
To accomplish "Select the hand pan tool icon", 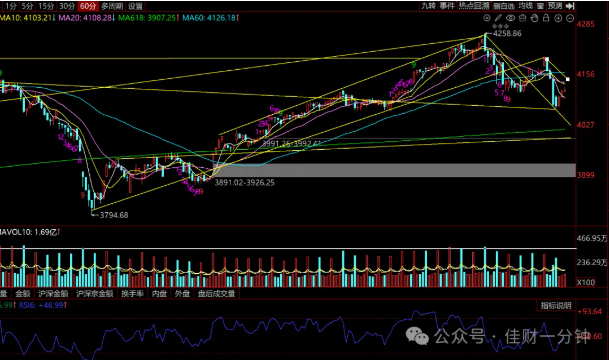I will click(534, 18).
